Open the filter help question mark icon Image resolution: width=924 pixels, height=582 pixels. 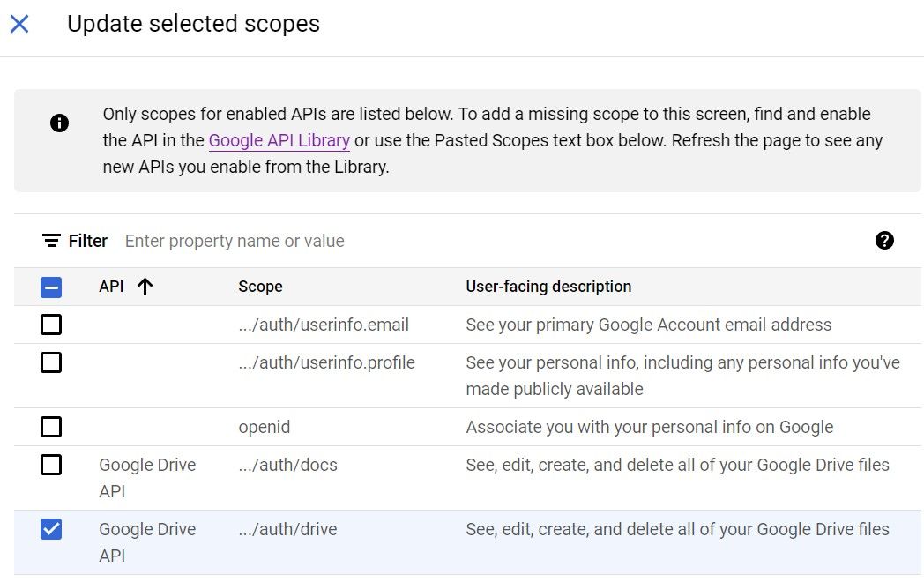click(x=884, y=240)
